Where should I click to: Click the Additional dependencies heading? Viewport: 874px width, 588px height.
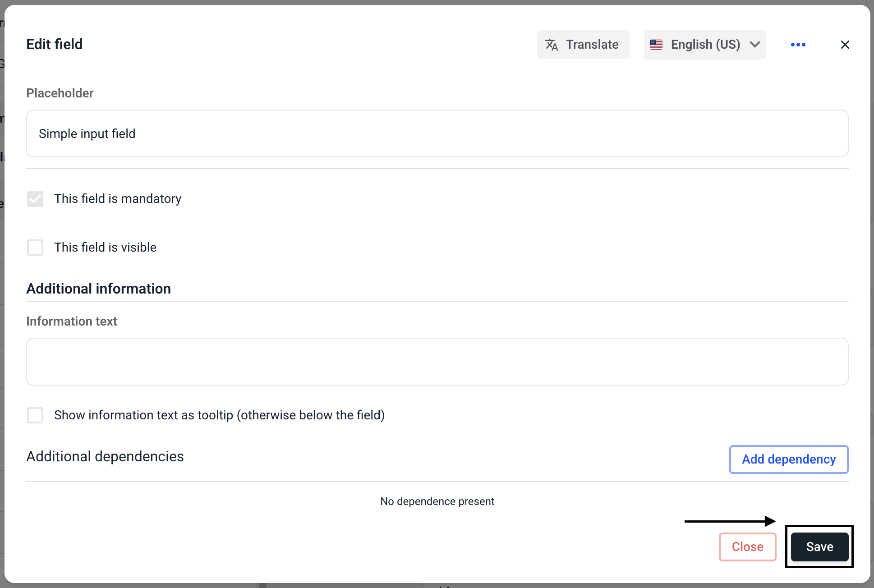105,457
